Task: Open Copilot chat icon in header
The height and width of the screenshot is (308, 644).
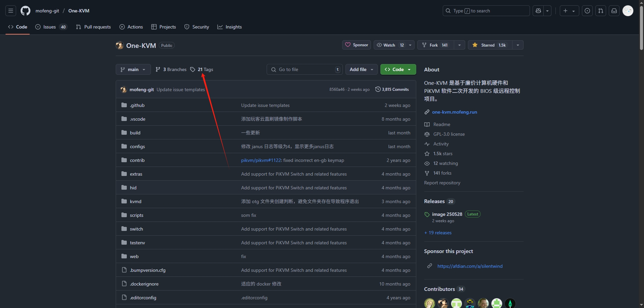Action: [x=538, y=11]
